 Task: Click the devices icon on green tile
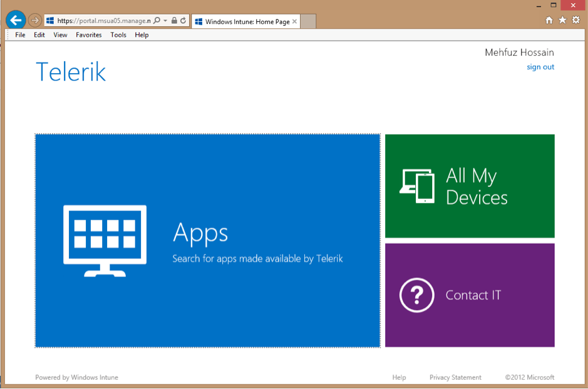click(x=416, y=186)
